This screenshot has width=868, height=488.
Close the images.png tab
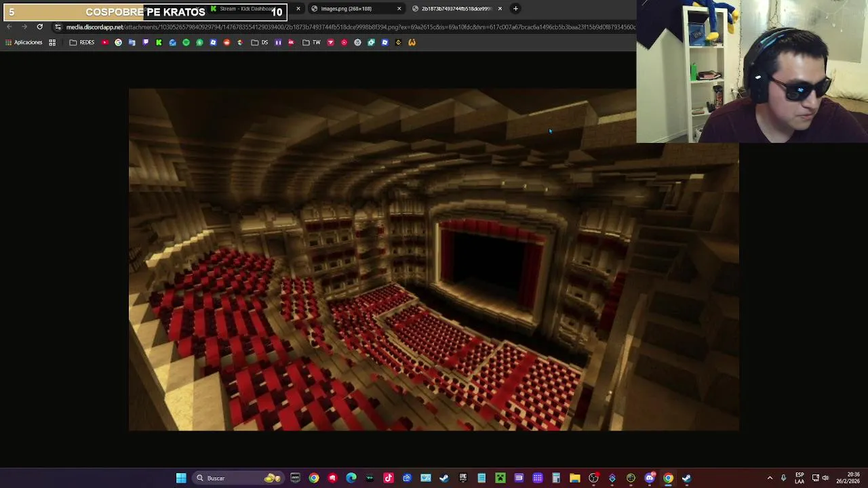399,9
